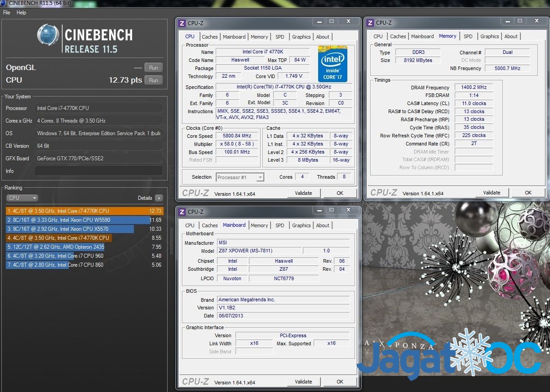Open the File menu in Cinebench
Image resolution: width=550 pixels, height=392 pixels.
pyautogui.click(x=7, y=13)
